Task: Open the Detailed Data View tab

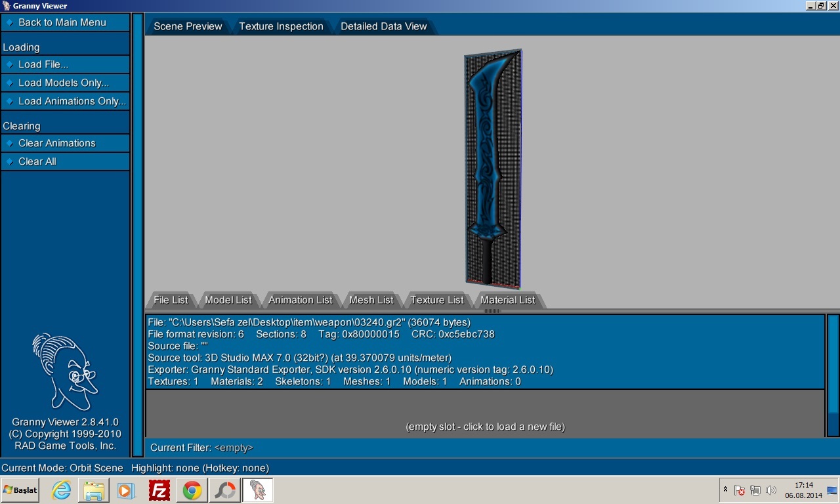Action: 383,26
